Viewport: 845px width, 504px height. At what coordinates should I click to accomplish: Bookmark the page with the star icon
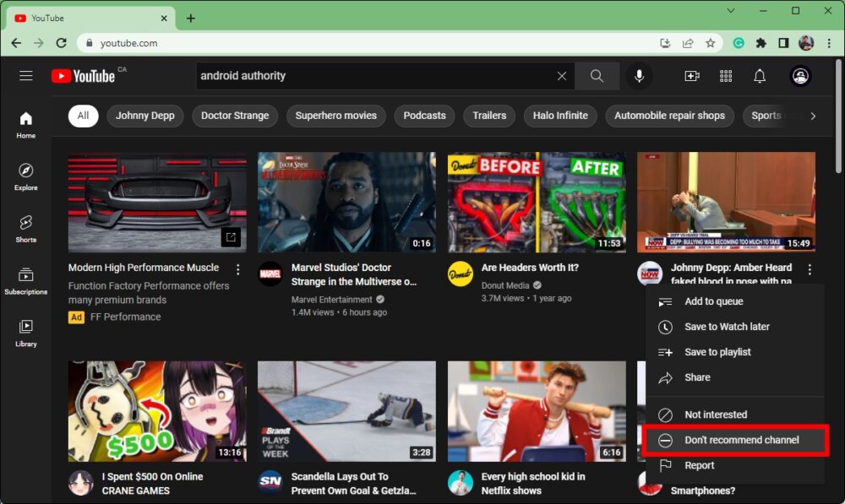coord(711,43)
